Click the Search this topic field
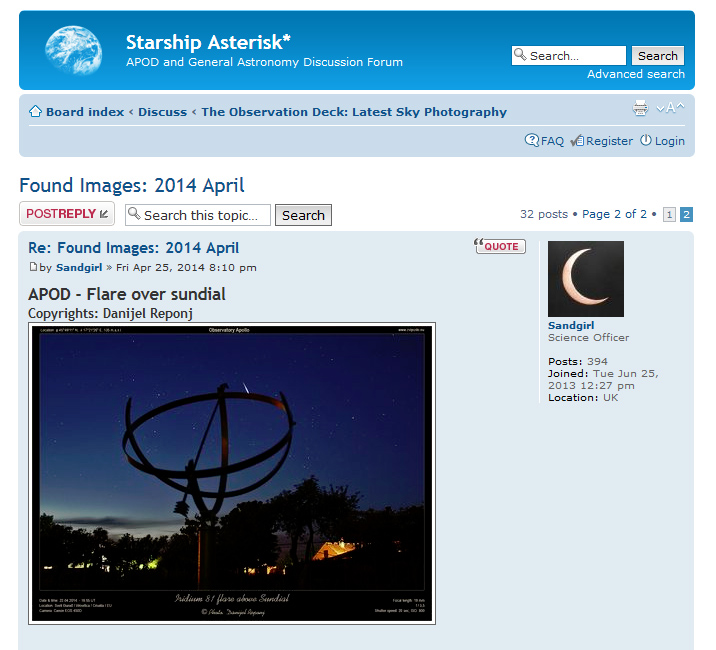This screenshot has width=716, height=650. pyautogui.click(x=198, y=215)
